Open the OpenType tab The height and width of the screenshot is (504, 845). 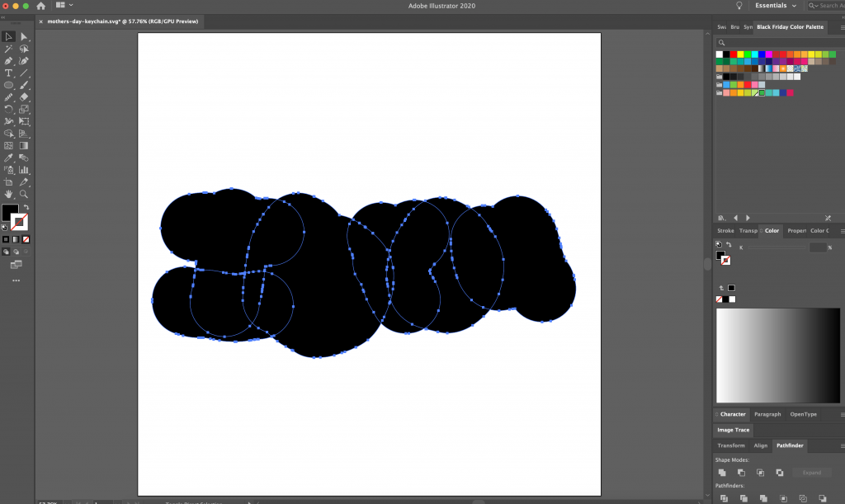click(x=803, y=415)
